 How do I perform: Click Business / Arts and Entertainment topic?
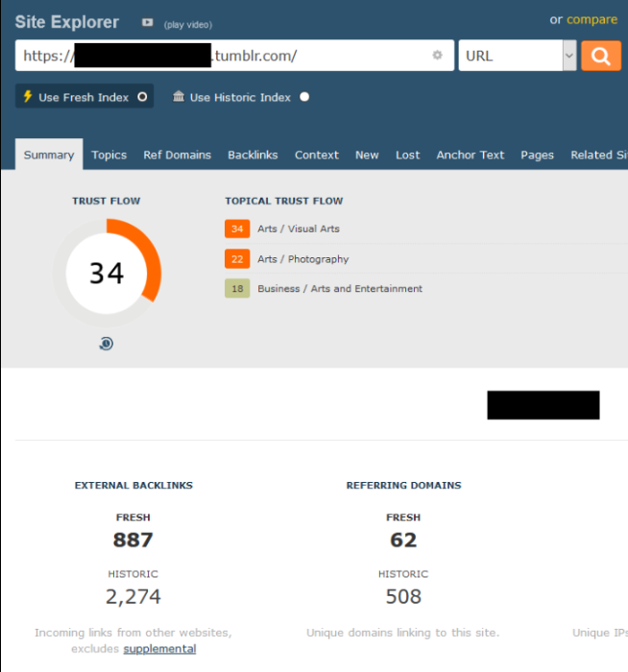(340, 288)
